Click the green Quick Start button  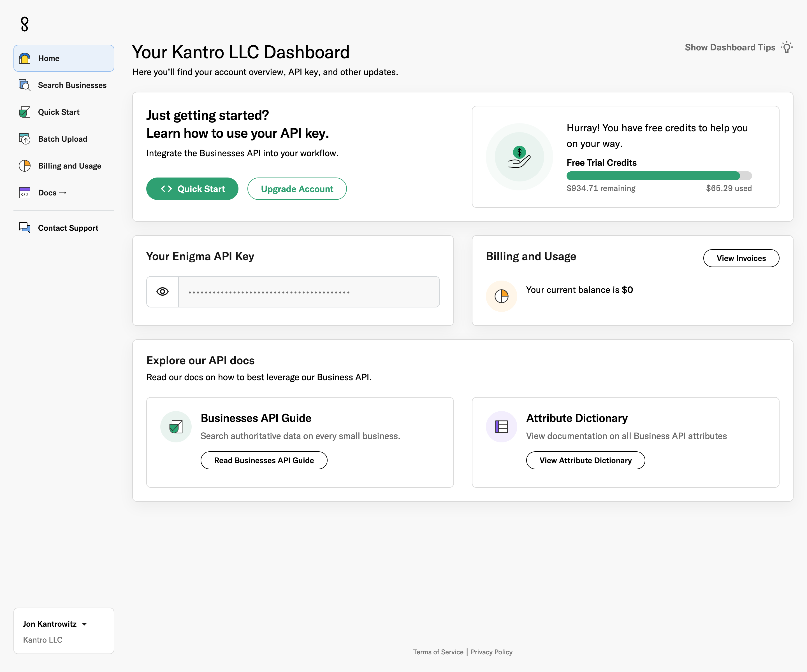[x=192, y=188]
